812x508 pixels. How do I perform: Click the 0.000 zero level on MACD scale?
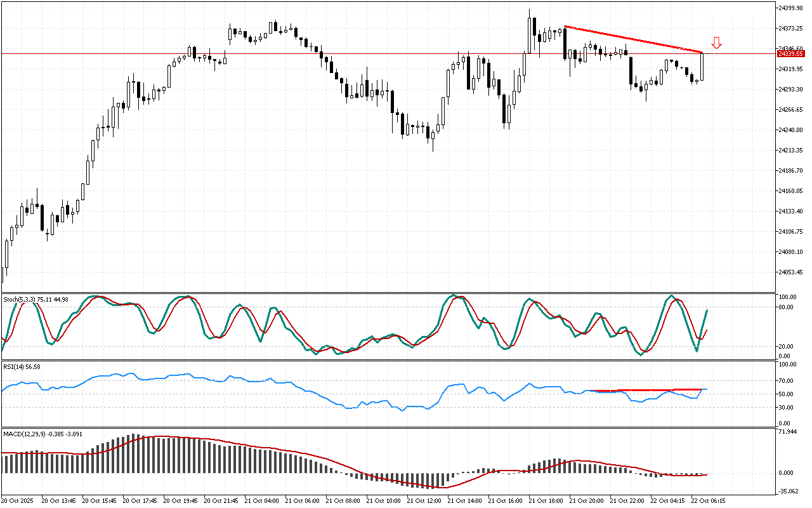pos(787,473)
